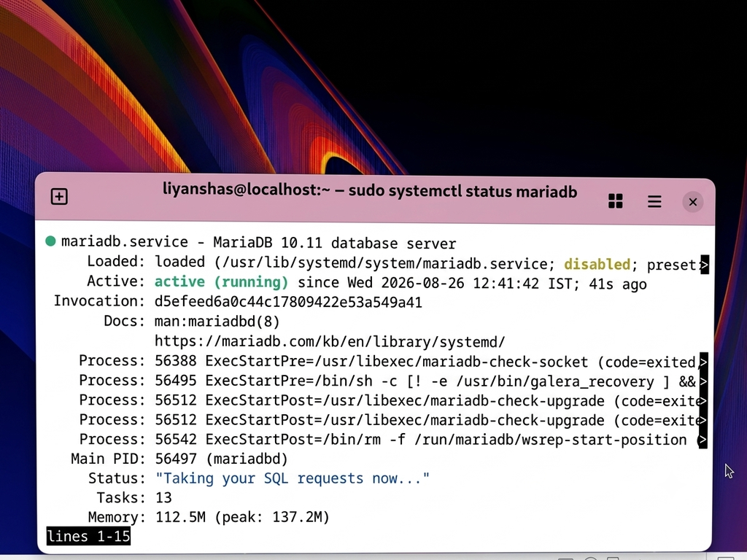Image resolution: width=747 pixels, height=560 pixels.
Task: Click the truncation marker on the 56388 line
Action: coord(703,362)
